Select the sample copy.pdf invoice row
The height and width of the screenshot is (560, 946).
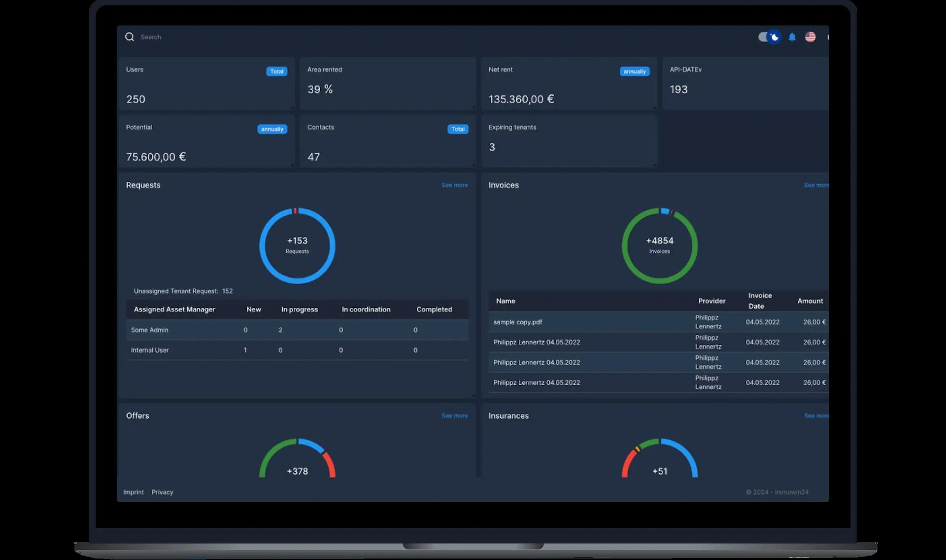tap(659, 322)
